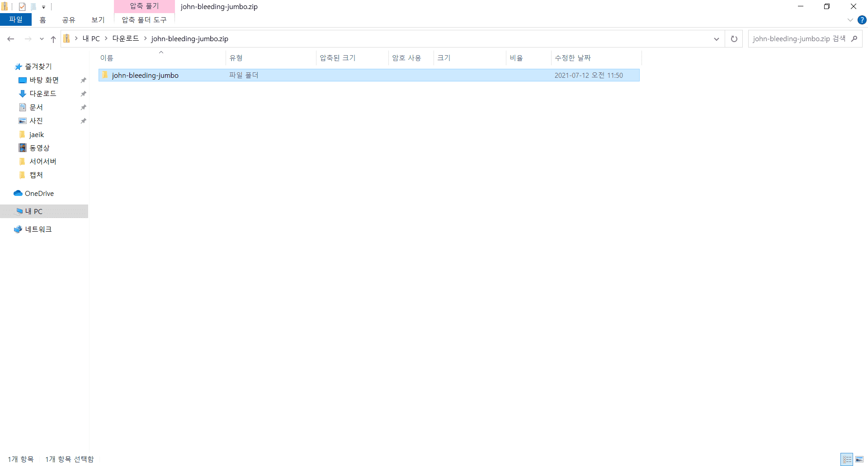The image size is (868, 466).
Task: Sort by the 압축된 크기 column header
Action: (352, 58)
